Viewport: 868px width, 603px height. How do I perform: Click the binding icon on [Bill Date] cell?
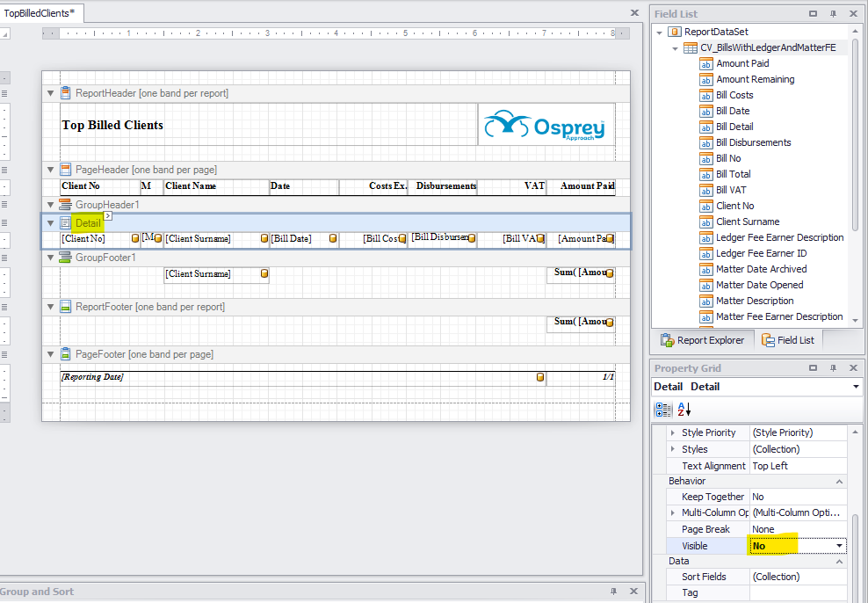(x=333, y=239)
